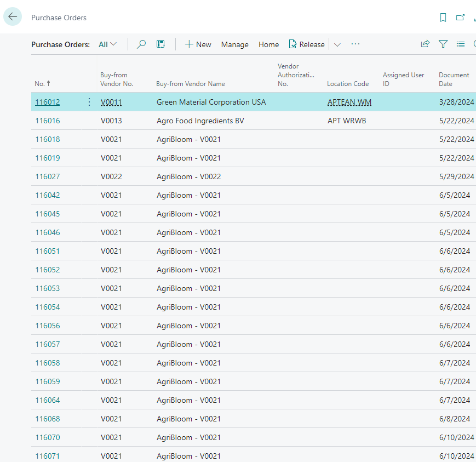This screenshot has height=462, width=476.
Task: Click the list view layout icon
Action: pyautogui.click(x=461, y=44)
